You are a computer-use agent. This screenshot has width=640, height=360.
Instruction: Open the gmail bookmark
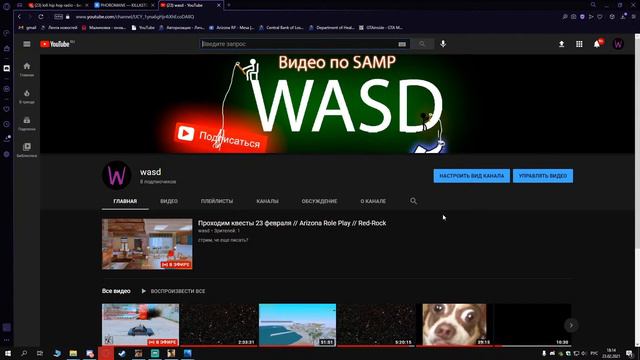coord(28,28)
